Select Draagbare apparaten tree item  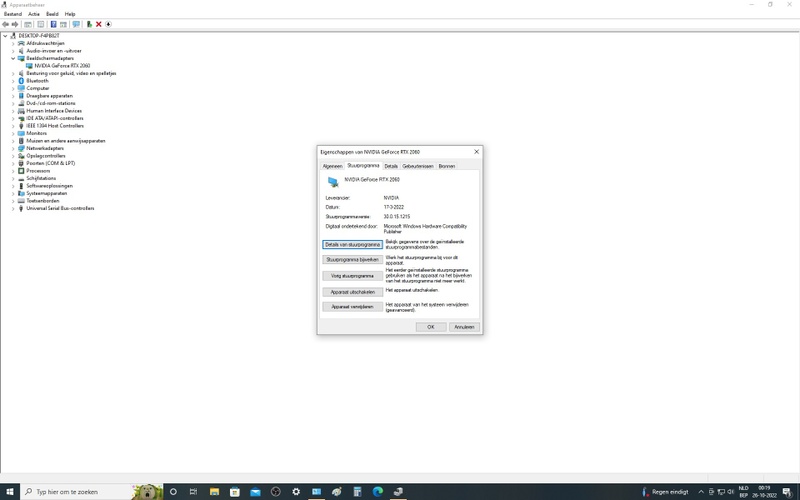click(x=49, y=96)
